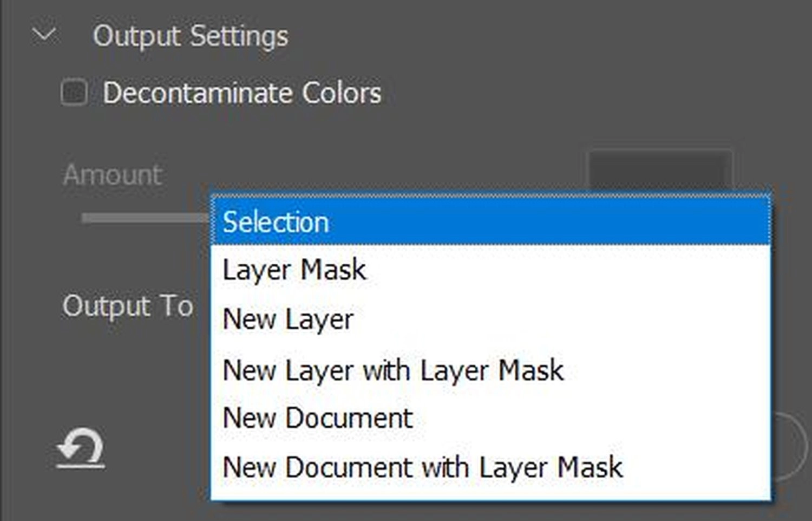Click the empty area below Output To
812x521 pixels.
[128, 368]
